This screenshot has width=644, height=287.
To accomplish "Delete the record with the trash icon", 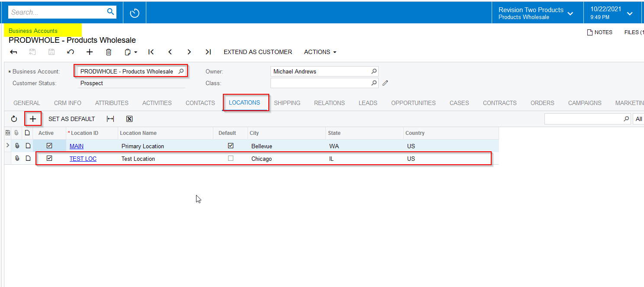I will click(x=109, y=52).
